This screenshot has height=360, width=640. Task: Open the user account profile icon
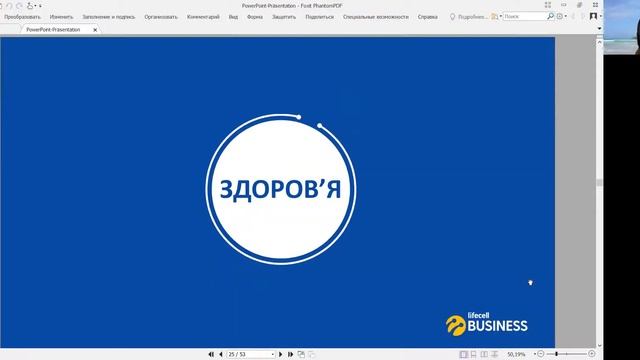click(x=593, y=16)
